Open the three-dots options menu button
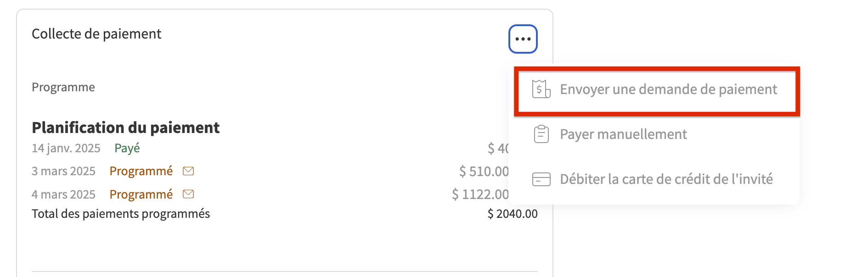This screenshot has height=277, width=868. (x=523, y=39)
